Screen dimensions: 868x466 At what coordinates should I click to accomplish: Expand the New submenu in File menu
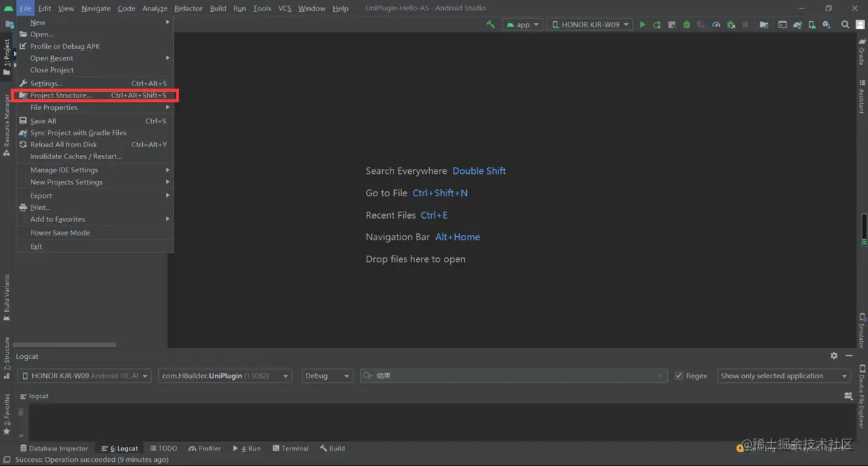(94, 22)
